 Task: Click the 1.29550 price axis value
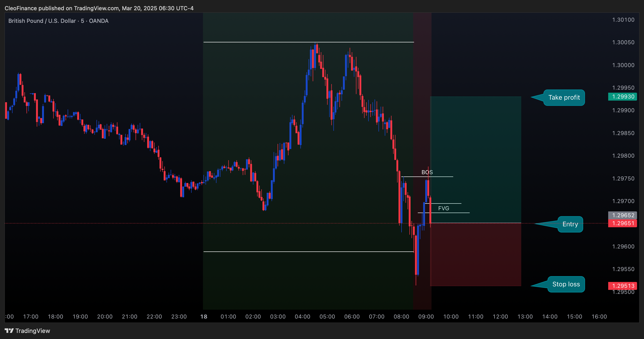point(623,269)
